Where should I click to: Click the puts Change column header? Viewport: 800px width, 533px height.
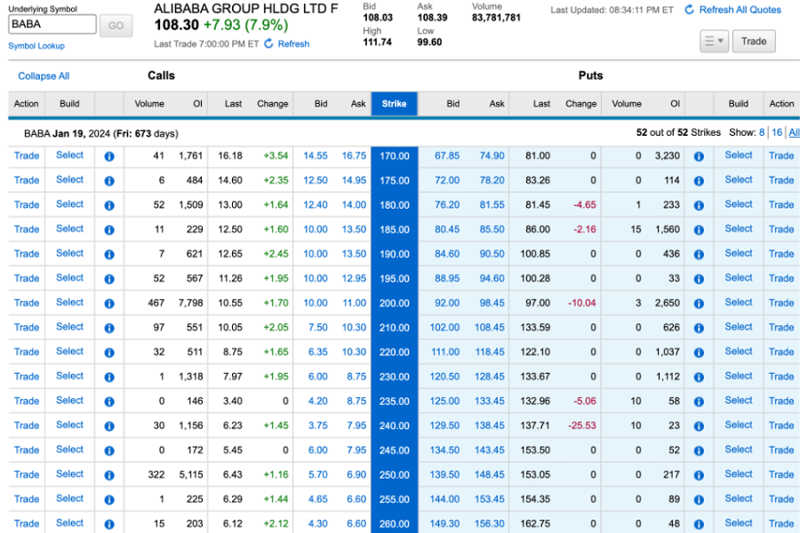580,104
